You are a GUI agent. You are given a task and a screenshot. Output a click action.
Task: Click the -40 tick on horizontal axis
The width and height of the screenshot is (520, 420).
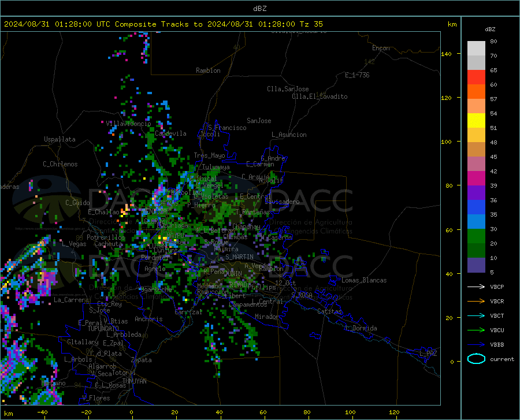click(42, 412)
